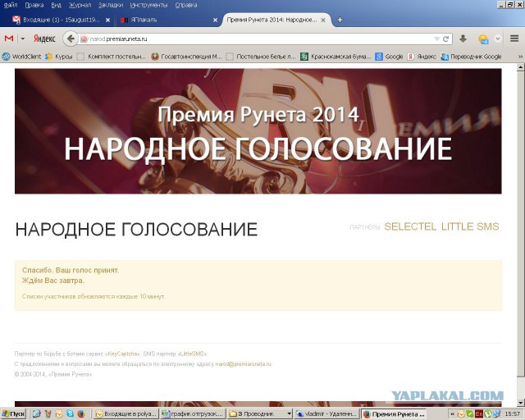Click the site identity icon in address bar
Viewport: 525px width, 420px height.
point(84,39)
